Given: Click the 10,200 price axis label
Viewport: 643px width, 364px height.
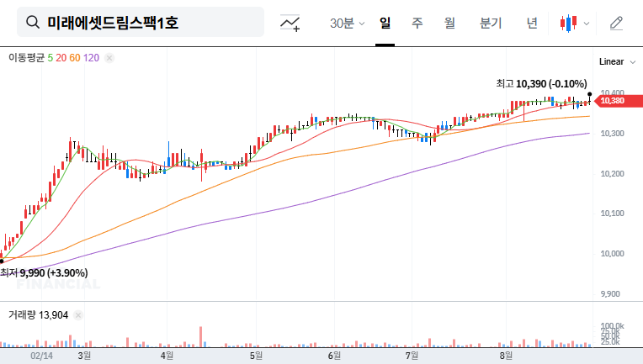Looking at the screenshot, I should (612, 174).
